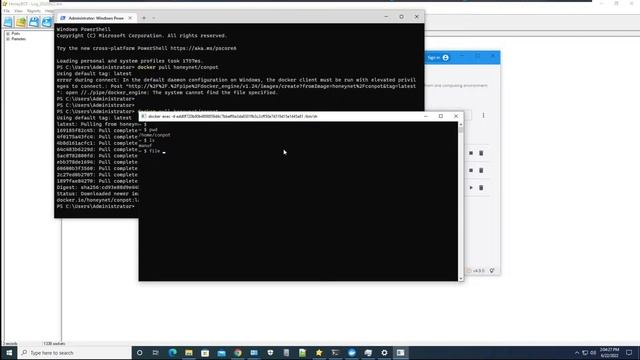Switch to Docker Desktop whale on taskbar
640x360 pixels.
352,353
